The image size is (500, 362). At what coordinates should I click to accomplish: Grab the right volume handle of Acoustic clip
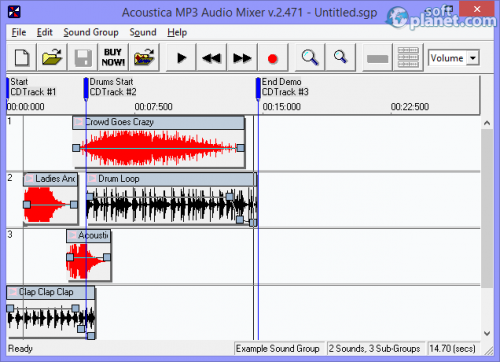[x=107, y=257]
